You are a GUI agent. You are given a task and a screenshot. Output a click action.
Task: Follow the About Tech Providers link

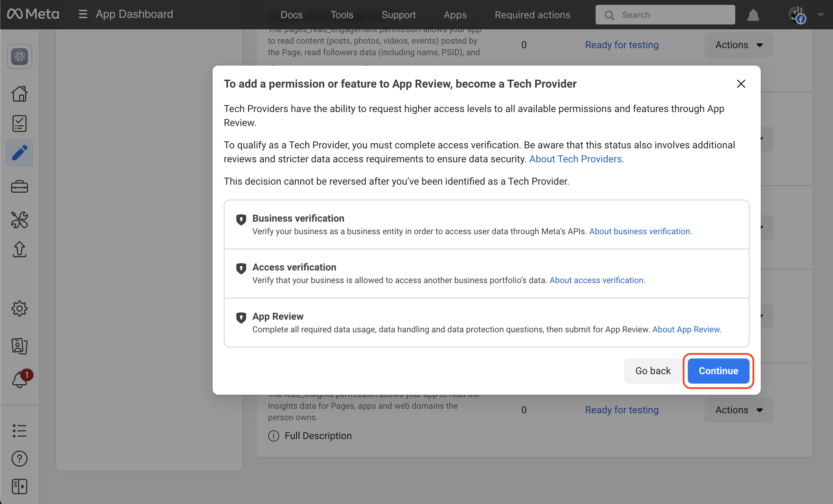click(576, 159)
